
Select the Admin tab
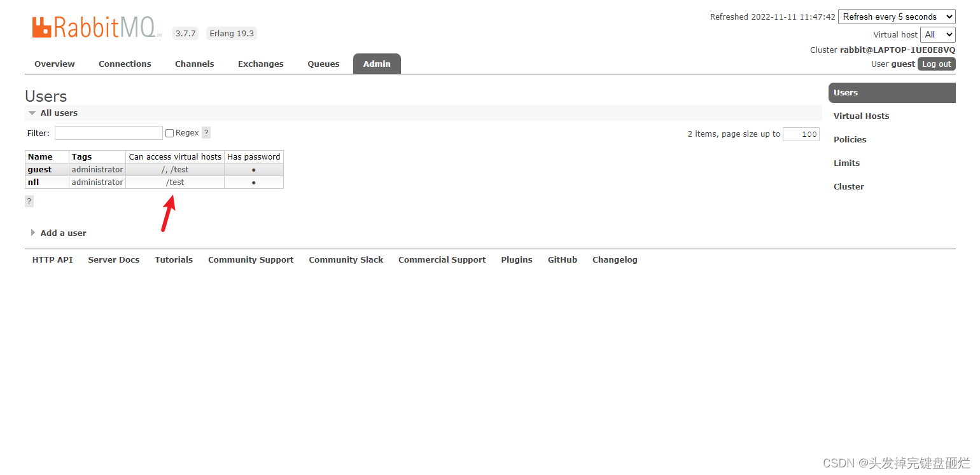(x=377, y=64)
